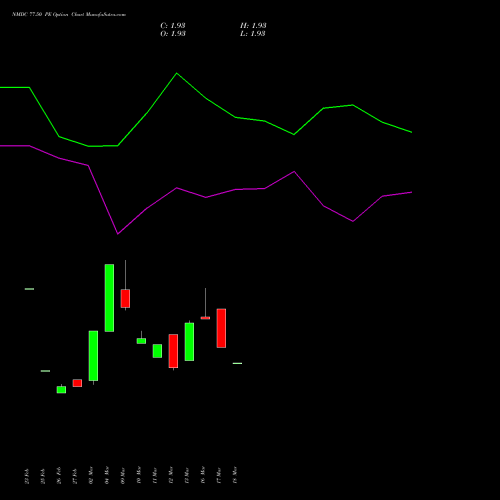Image resolution: width=500 pixels, height=500 pixels.
Task: Select the flat dash candle above 25 Feb
Action: [x=45, y=371]
